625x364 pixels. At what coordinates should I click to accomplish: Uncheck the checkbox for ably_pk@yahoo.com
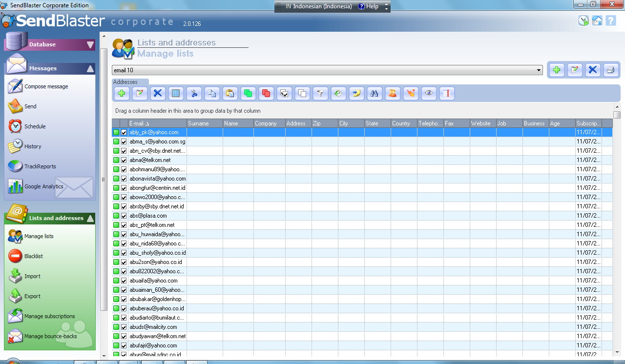[x=124, y=132]
